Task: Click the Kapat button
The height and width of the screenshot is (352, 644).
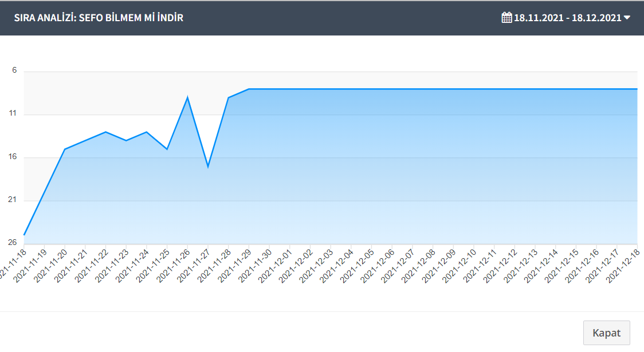Action: [607, 333]
